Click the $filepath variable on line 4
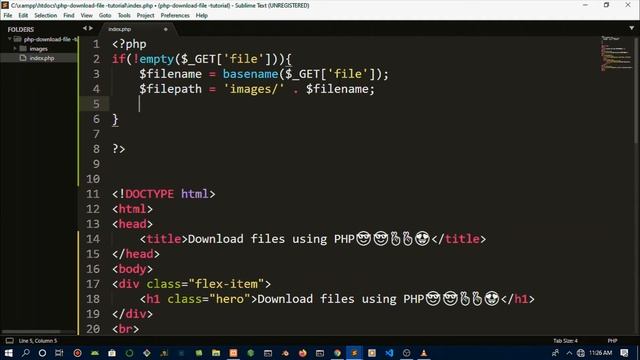 pyautogui.click(x=170, y=89)
